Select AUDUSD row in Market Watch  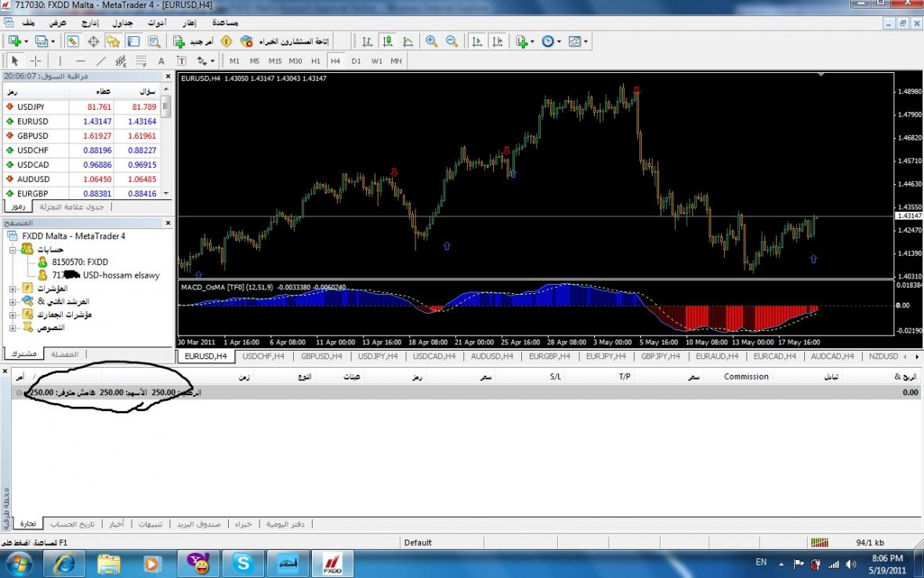[82, 179]
